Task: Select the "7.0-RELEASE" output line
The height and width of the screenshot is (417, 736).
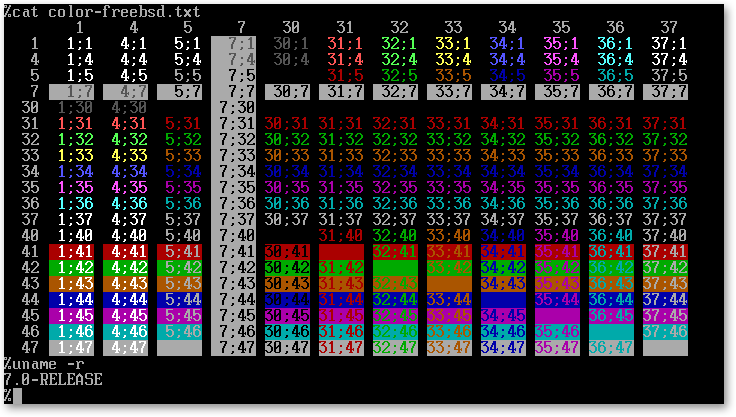Action: (x=53, y=379)
